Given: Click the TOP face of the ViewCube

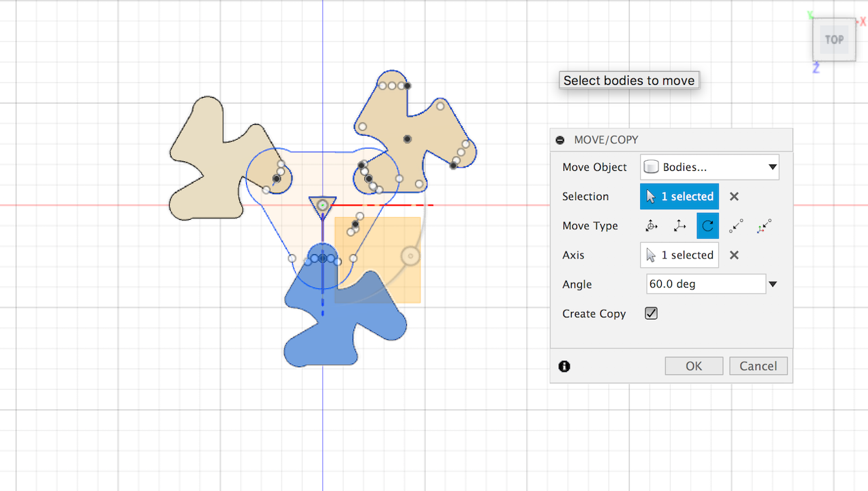Looking at the screenshot, I should point(834,39).
